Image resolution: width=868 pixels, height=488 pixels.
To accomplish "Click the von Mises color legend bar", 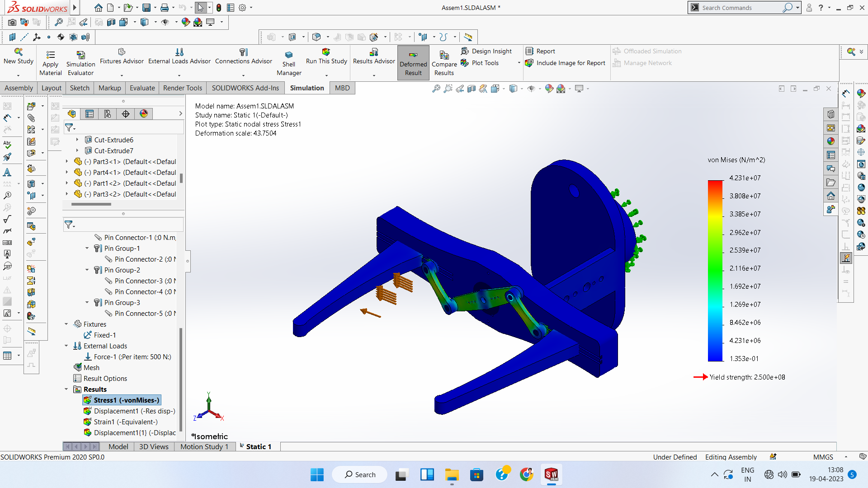I will coord(715,270).
